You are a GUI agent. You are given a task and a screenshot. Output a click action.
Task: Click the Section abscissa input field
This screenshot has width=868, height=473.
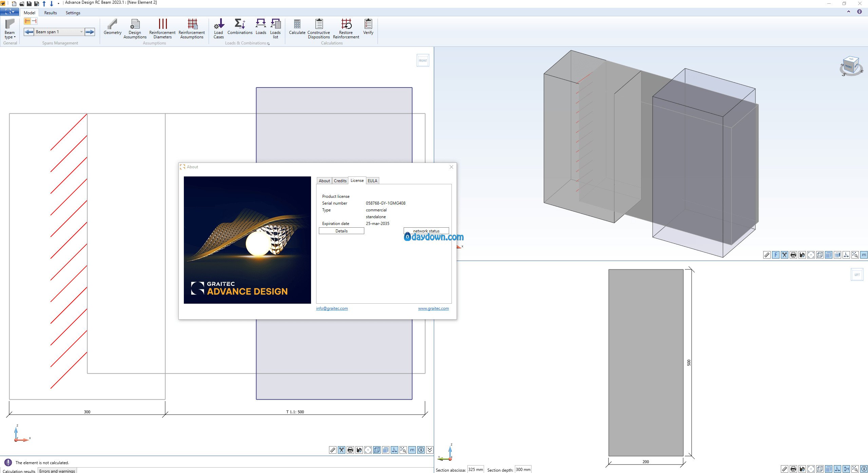click(x=475, y=470)
